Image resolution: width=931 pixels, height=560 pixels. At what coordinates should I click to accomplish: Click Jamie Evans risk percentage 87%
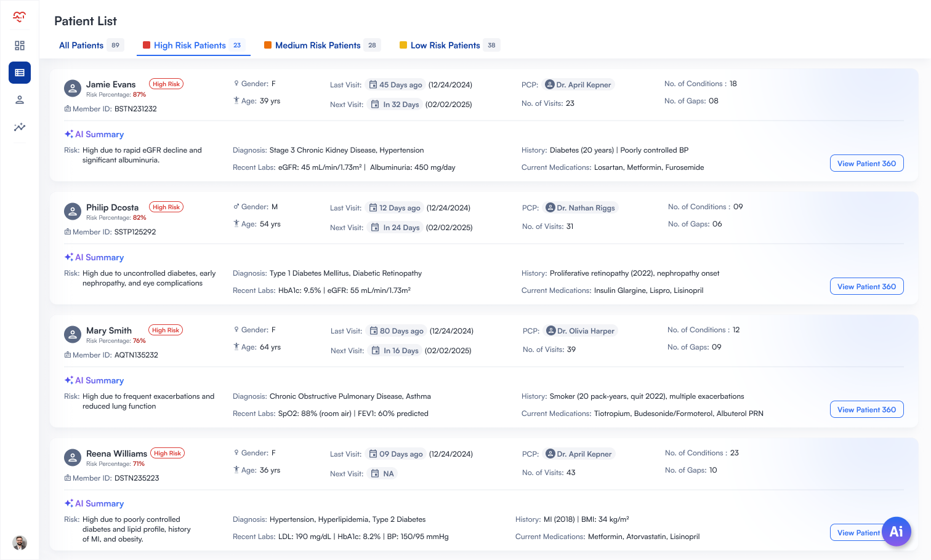139,95
